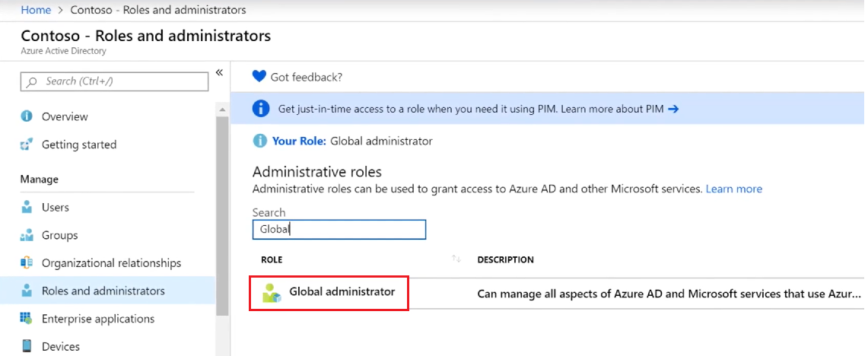The width and height of the screenshot is (868, 356).
Task: Open Getting started page
Action: pyautogui.click(x=79, y=145)
